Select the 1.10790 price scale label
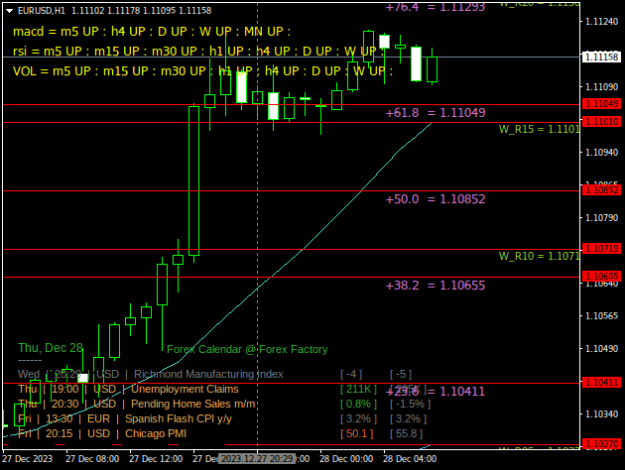 (x=601, y=218)
